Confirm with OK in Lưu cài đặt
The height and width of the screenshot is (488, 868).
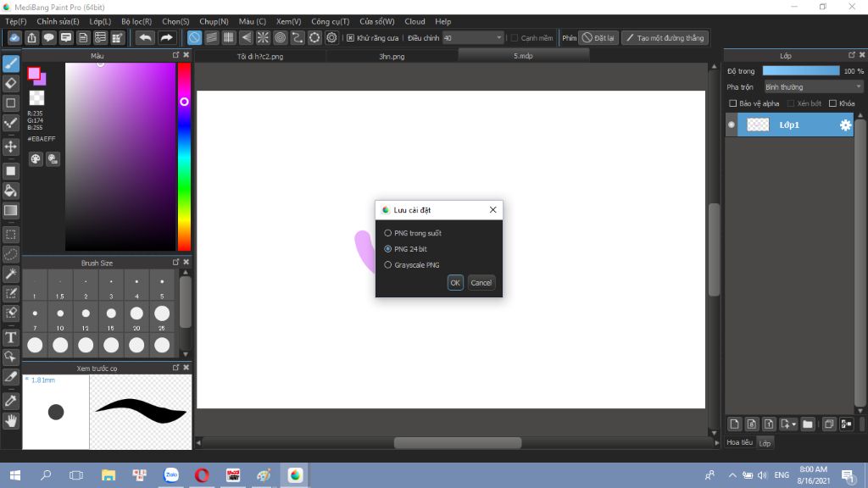tap(455, 283)
